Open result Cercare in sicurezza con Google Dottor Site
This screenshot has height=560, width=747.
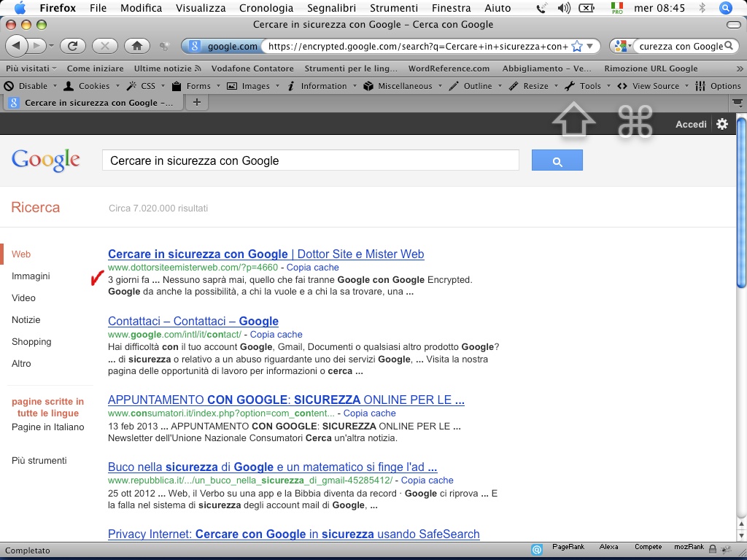pos(266,254)
